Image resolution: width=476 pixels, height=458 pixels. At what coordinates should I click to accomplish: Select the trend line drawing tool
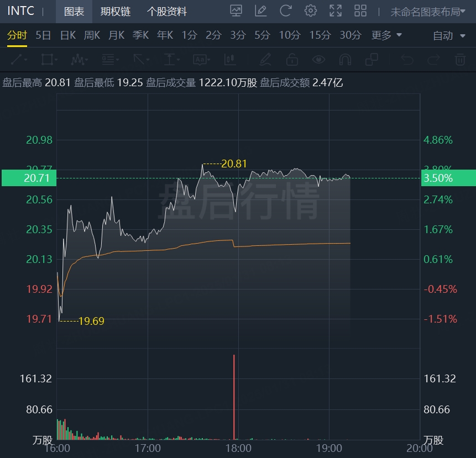click(x=19, y=60)
